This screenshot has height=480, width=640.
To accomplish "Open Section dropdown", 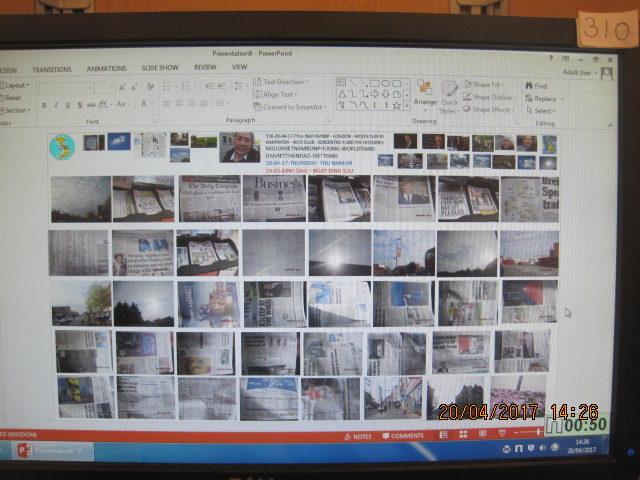I will point(16,110).
